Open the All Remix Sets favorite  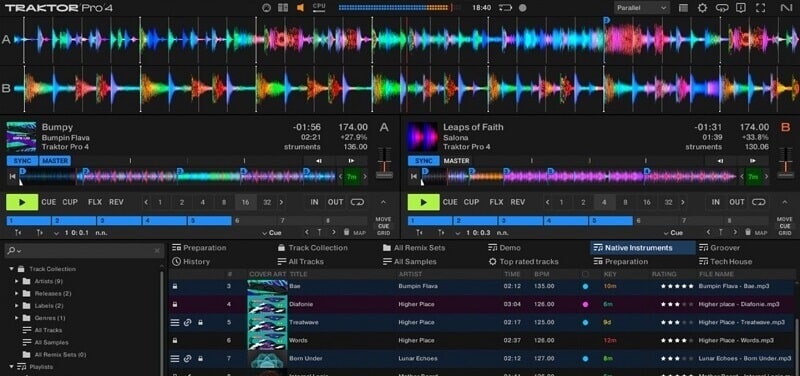click(x=414, y=248)
